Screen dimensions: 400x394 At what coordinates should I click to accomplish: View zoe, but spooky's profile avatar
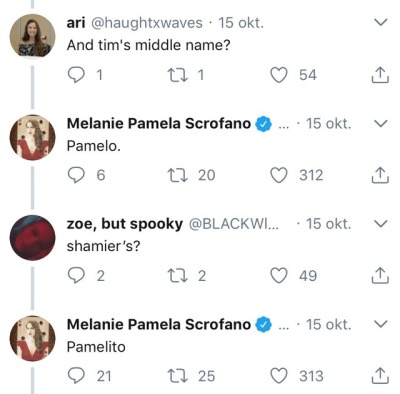pos(32,238)
